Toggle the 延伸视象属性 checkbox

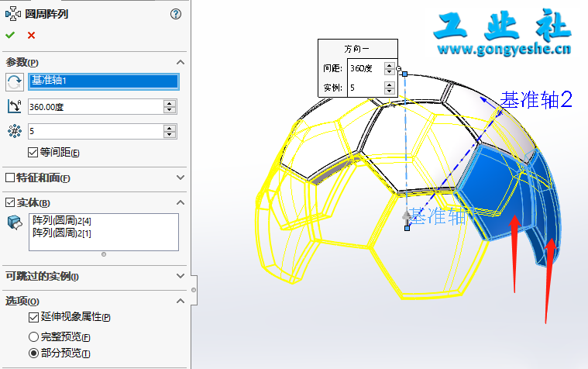click(33, 317)
